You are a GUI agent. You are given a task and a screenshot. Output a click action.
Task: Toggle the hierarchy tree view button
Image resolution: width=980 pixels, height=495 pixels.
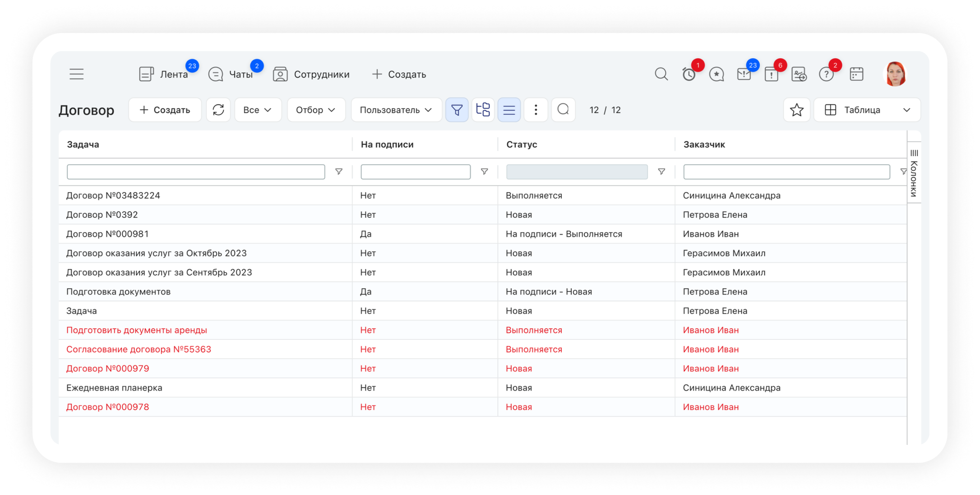pos(483,110)
